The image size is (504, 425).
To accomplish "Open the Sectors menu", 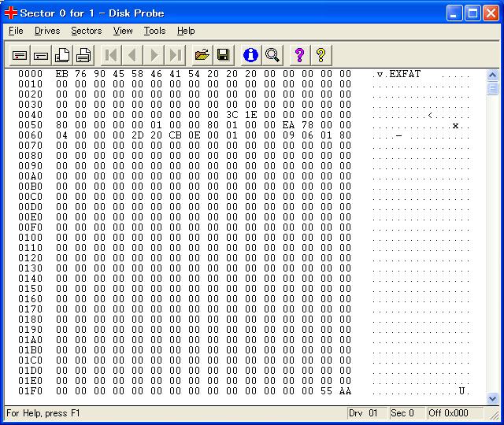I will (87, 31).
